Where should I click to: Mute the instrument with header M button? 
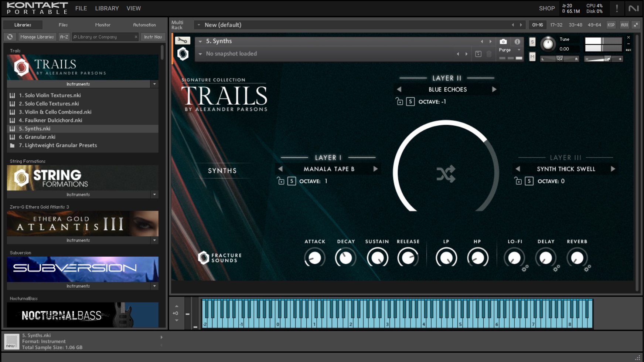pos(532,57)
